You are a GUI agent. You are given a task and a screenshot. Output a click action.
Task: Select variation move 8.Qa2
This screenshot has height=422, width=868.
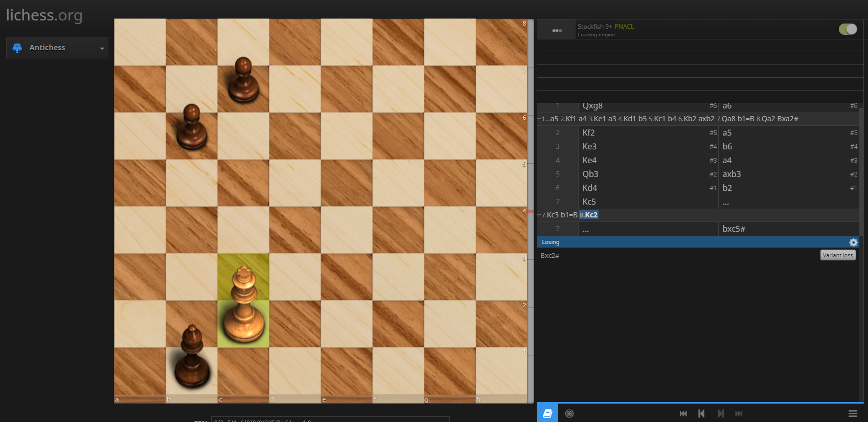pyautogui.click(x=766, y=119)
